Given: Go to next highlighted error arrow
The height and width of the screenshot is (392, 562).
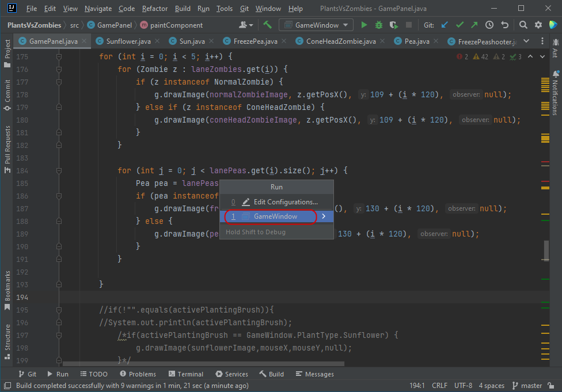Looking at the screenshot, I should (x=542, y=56).
